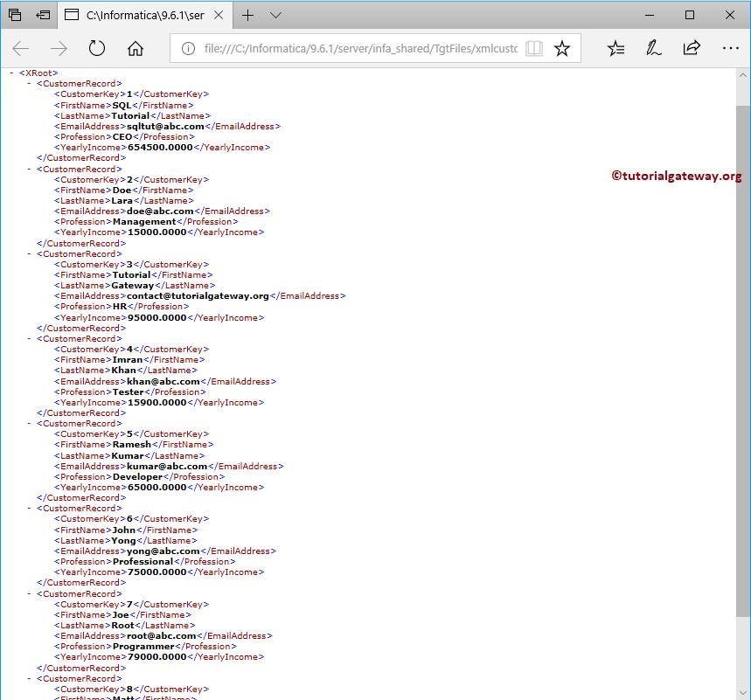This screenshot has height=700, width=751.
Task: Collapse the CustomerRecord with CustomerKey 3
Action: [x=29, y=253]
